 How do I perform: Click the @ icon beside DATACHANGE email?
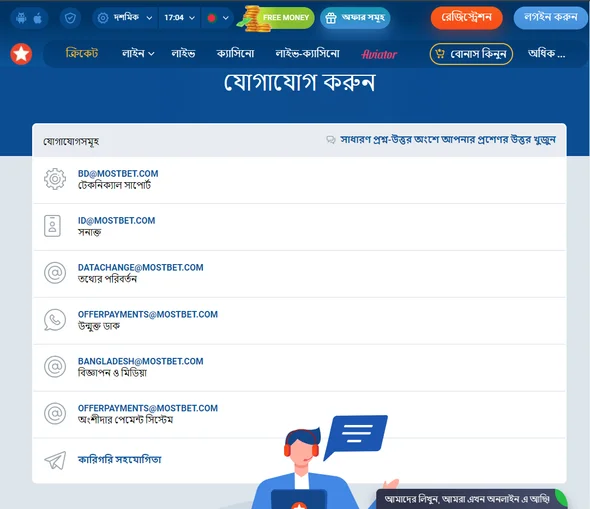click(x=55, y=273)
